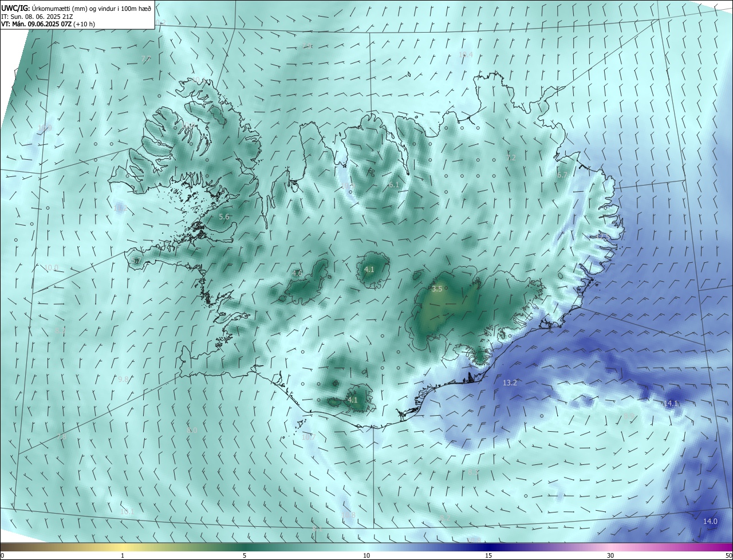Click the 14.1 value label
This screenshot has height=560, width=733.
pos(671,404)
